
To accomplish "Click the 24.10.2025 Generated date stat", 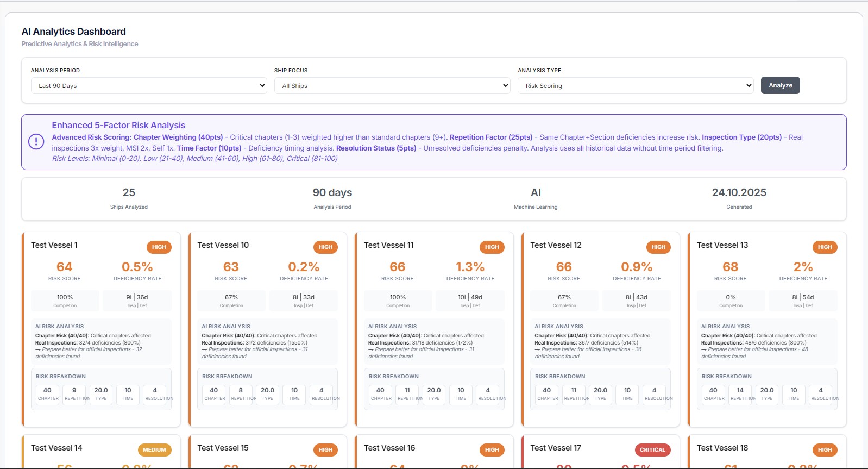I will point(739,193).
